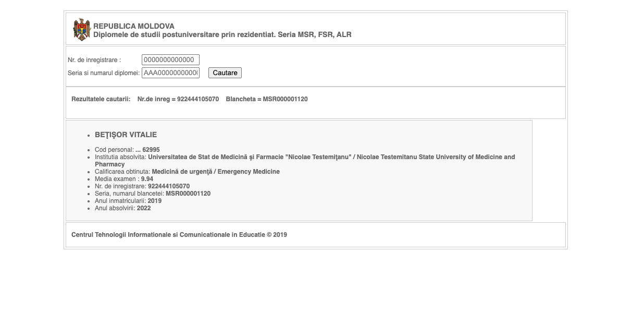Click the Rezultatele cautarii label
644x313 pixels.
pyautogui.click(x=101, y=99)
